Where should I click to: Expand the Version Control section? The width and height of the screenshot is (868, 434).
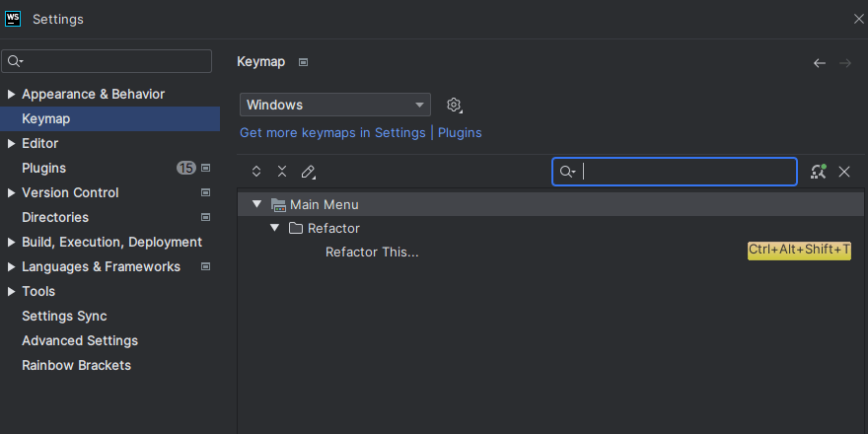[x=11, y=192]
